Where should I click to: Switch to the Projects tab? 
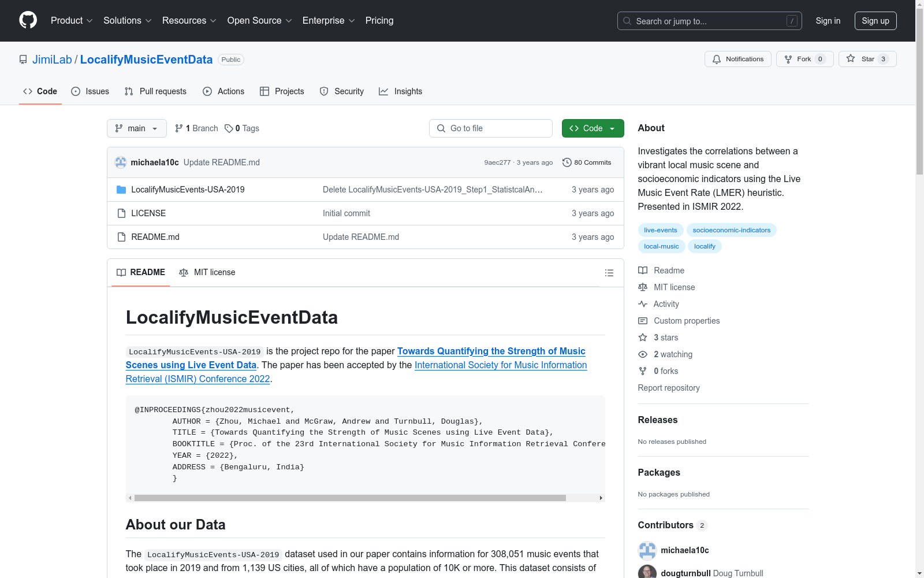[282, 91]
